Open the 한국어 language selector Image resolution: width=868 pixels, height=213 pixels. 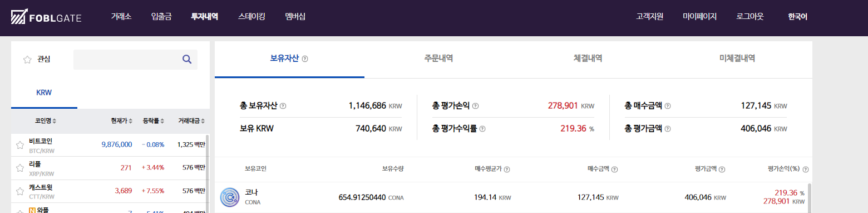tap(797, 17)
